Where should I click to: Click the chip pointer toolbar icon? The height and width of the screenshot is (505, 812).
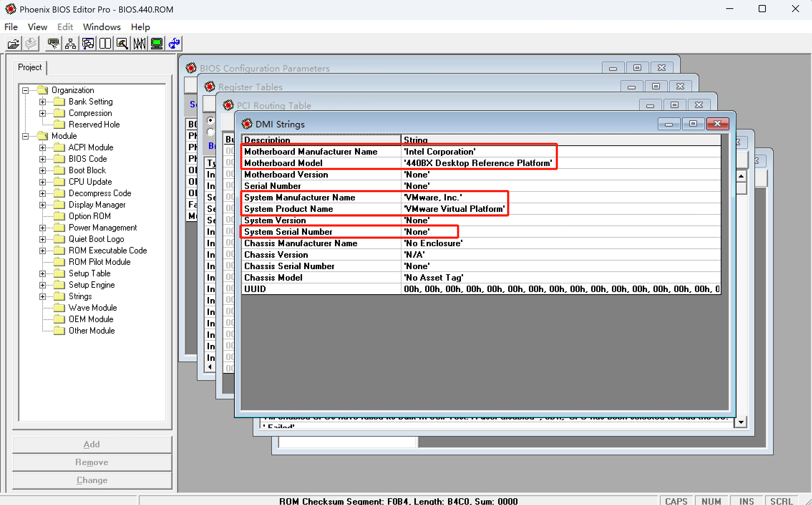click(53, 44)
